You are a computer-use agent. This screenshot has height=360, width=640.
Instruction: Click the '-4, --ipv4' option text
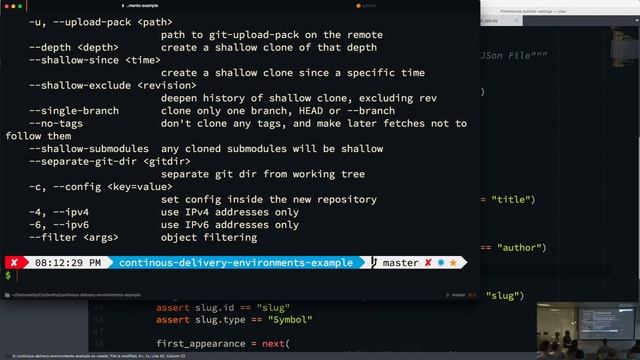59,212
